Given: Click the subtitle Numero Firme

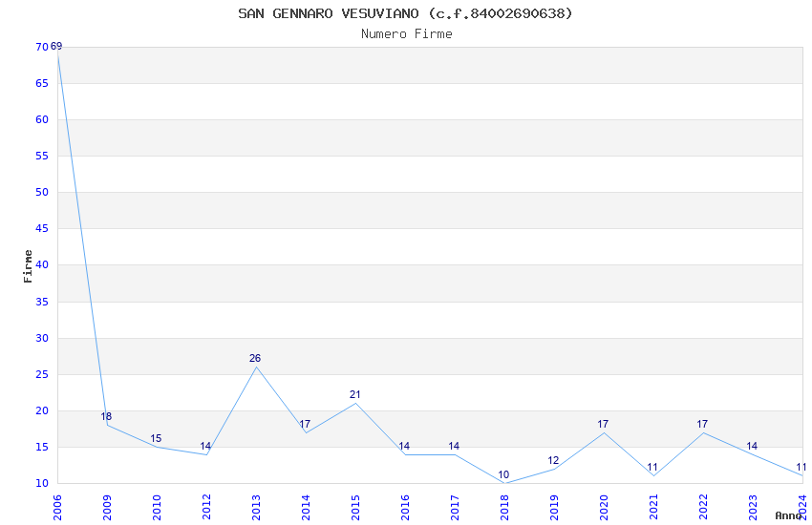Looking at the screenshot, I should (x=407, y=33).
